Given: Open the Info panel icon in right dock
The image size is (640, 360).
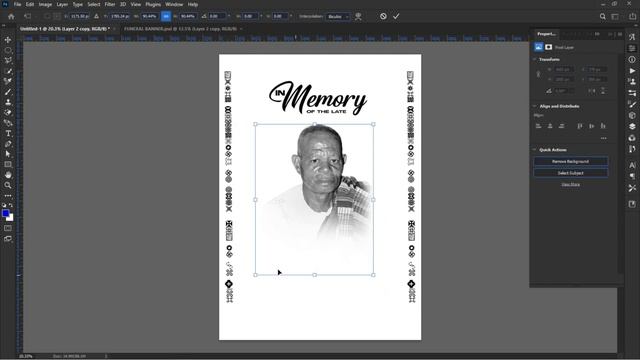Looking at the screenshot, I should 632,60.
